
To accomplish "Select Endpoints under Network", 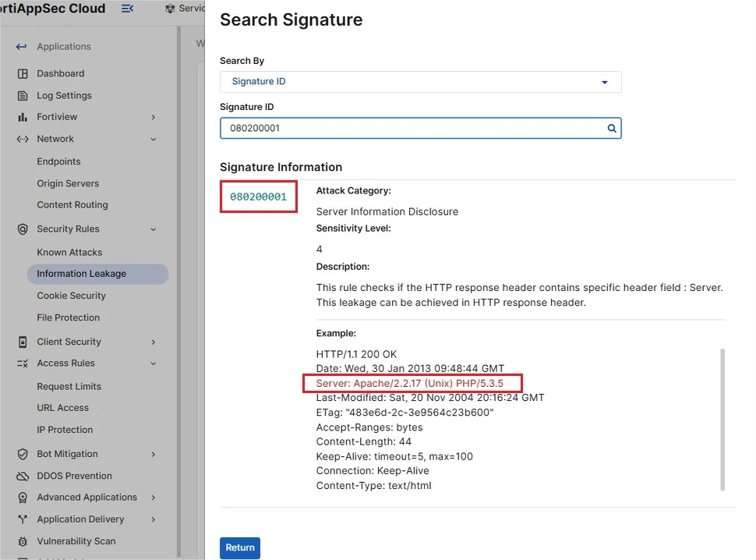I will coord(58,161).
